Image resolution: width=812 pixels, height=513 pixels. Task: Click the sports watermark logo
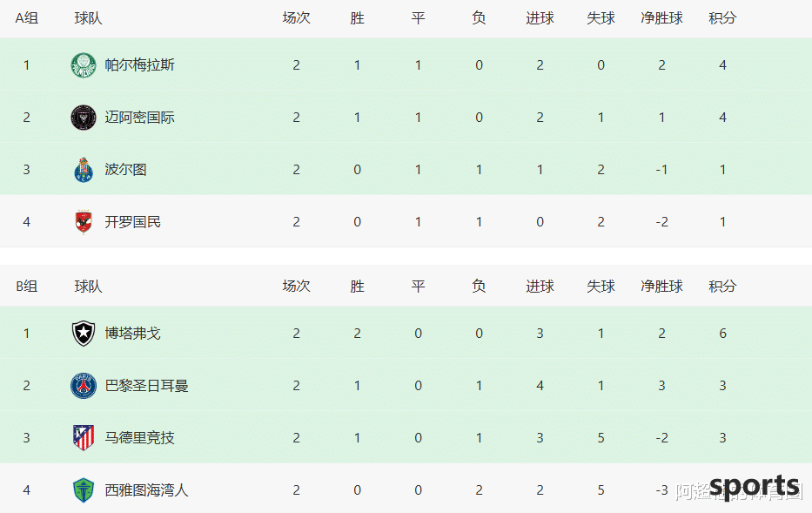(x=754, y=487)
